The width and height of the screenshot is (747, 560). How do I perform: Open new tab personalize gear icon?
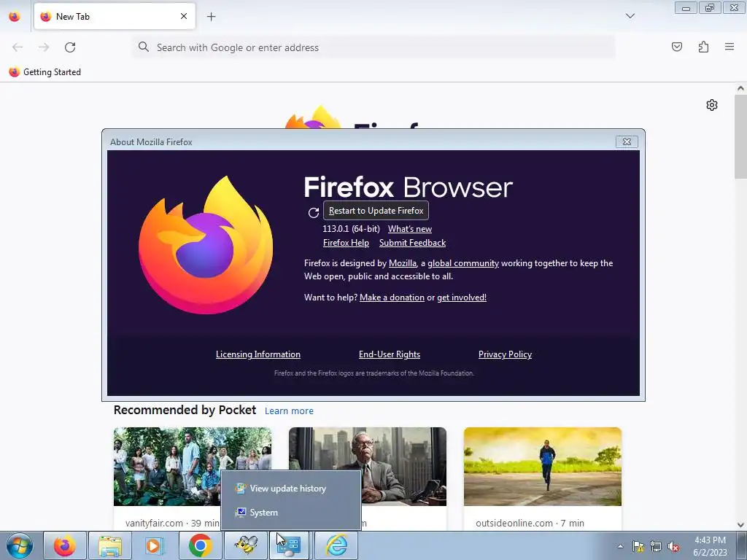[712, 105]
